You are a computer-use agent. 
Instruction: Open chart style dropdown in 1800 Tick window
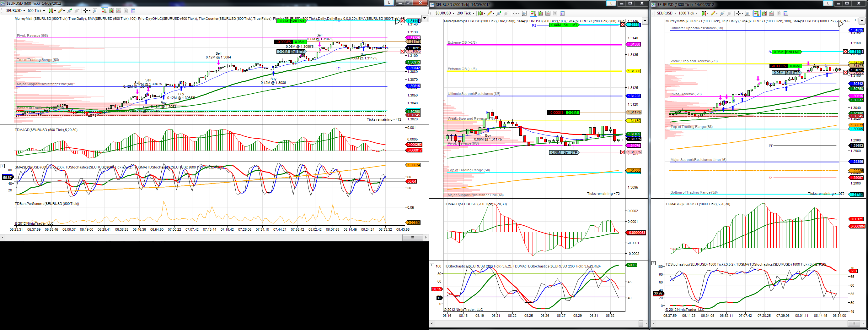(705, 13)
